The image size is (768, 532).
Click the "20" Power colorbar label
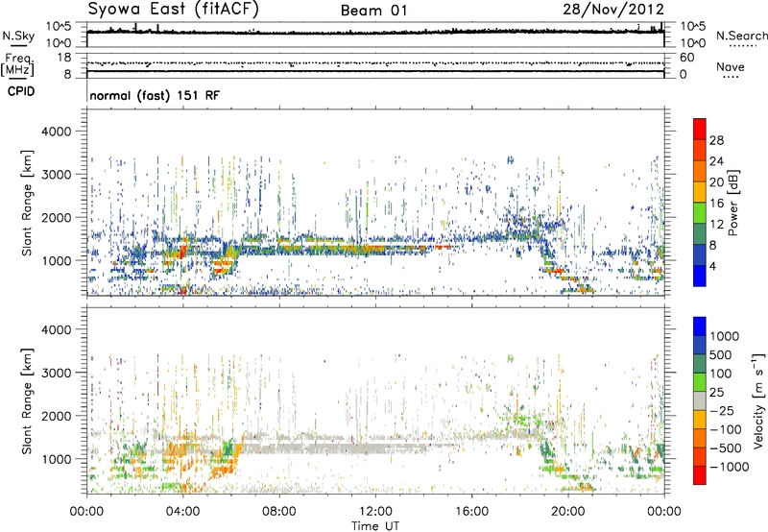[716, 182]
